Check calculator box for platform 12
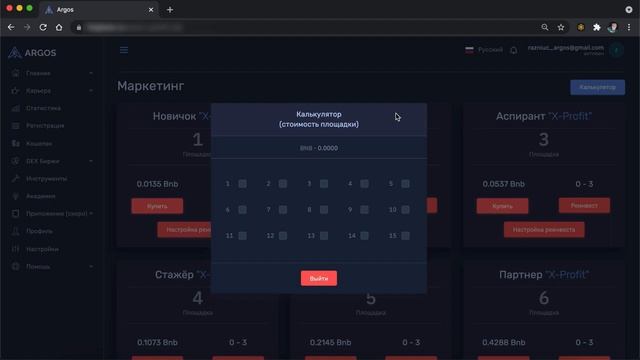 point(283,236)
